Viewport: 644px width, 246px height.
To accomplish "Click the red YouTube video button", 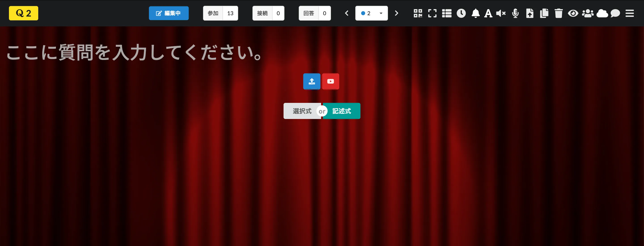I will (330, 81).
